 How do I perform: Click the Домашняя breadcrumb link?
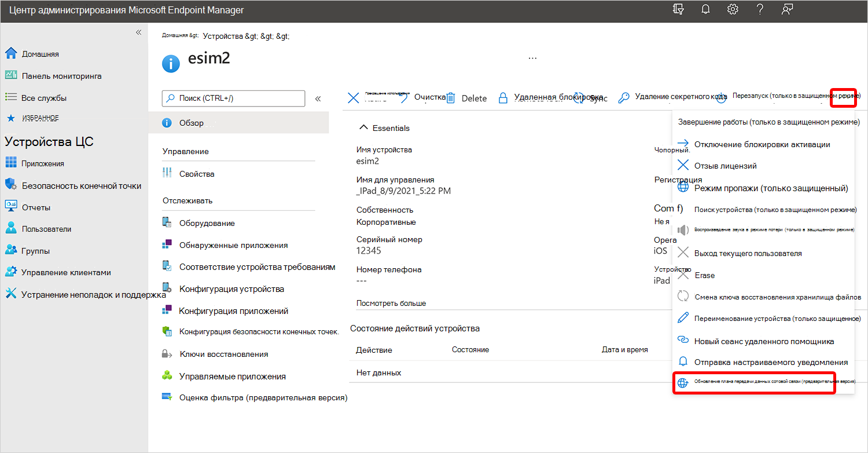click(x=180, y=36)
